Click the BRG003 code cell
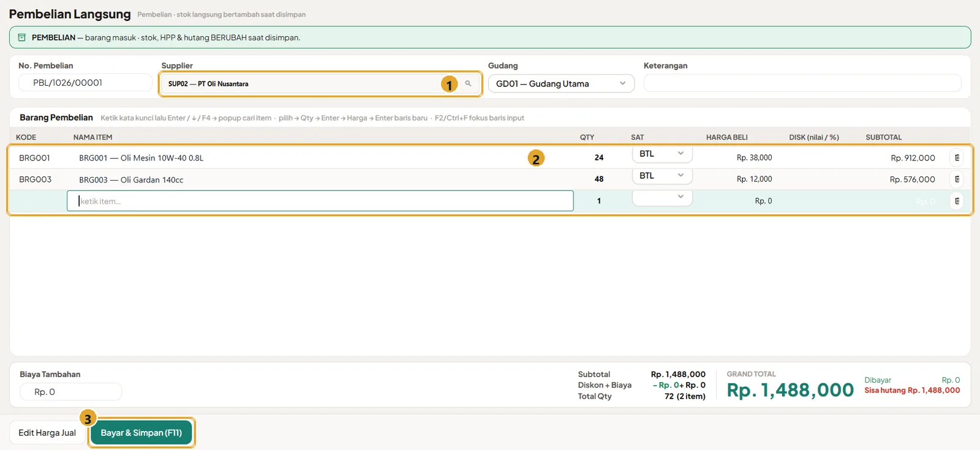This screenshot has height=450, width=980. [x=35, y=179]
